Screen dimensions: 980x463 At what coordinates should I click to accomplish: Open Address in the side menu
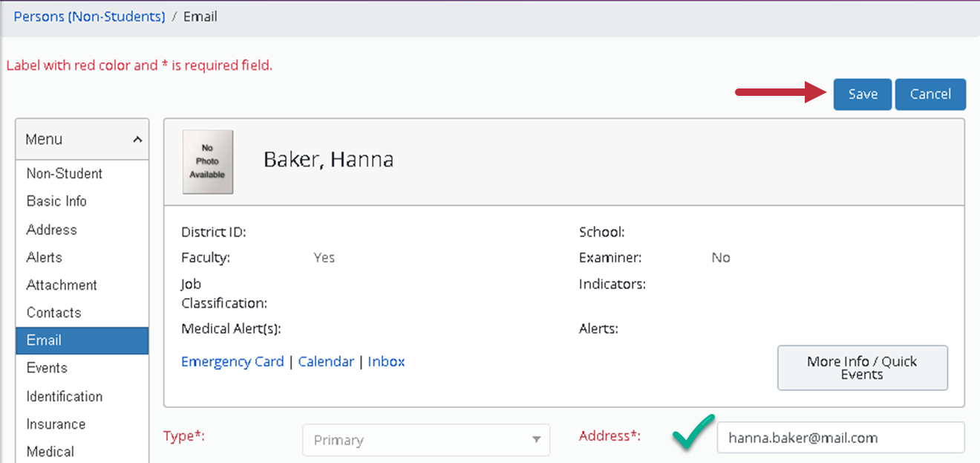pos(52,230)
